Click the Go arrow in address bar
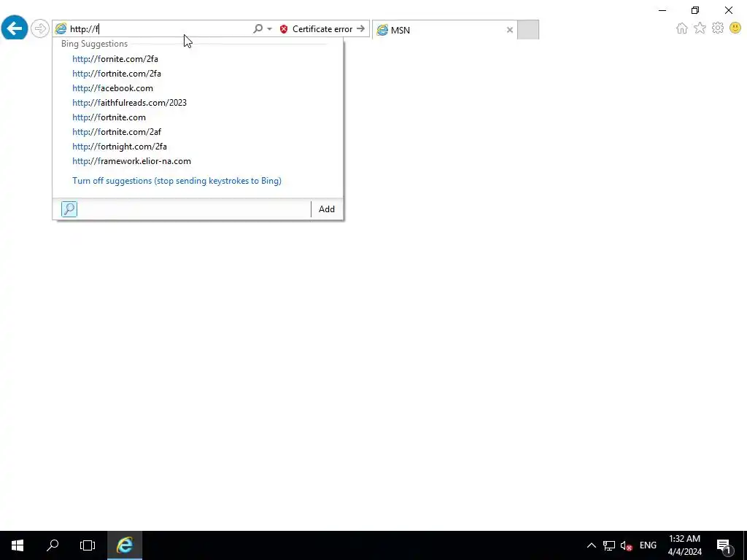Screen dimensions: 747x560 pos(360,28)
